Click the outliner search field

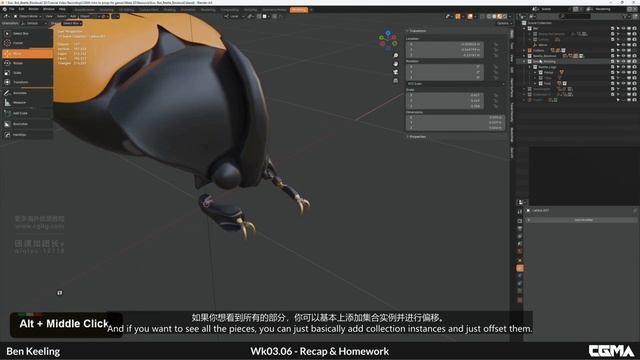pos(576,16)
